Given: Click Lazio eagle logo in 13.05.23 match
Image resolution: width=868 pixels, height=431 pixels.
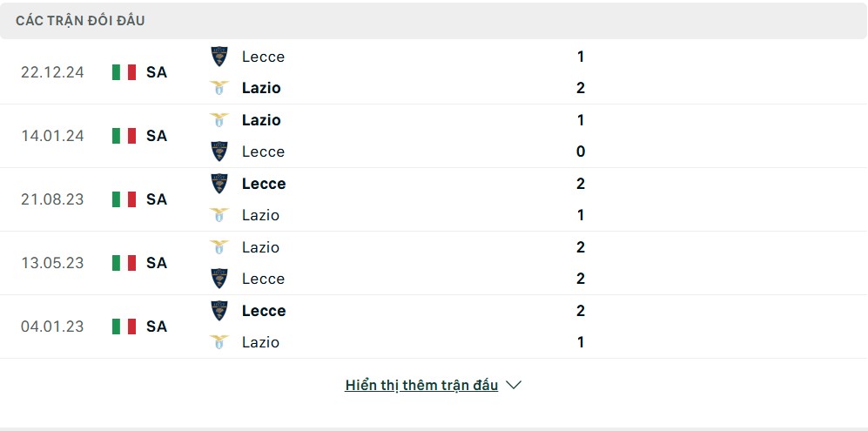Looking at the screenshot, I should pos(219,247).
